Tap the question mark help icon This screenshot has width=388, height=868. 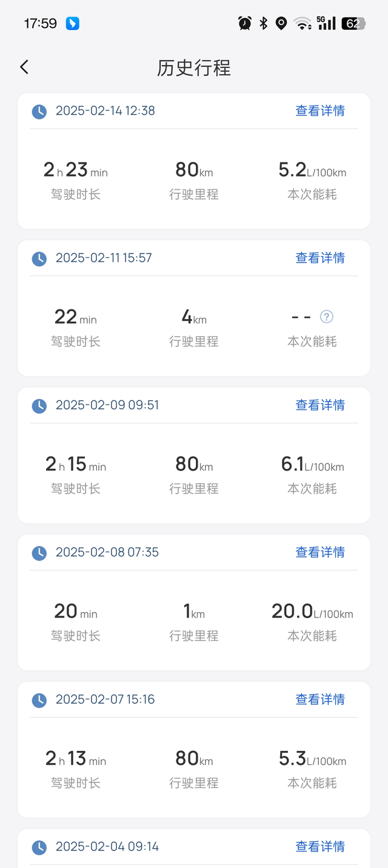327,317
